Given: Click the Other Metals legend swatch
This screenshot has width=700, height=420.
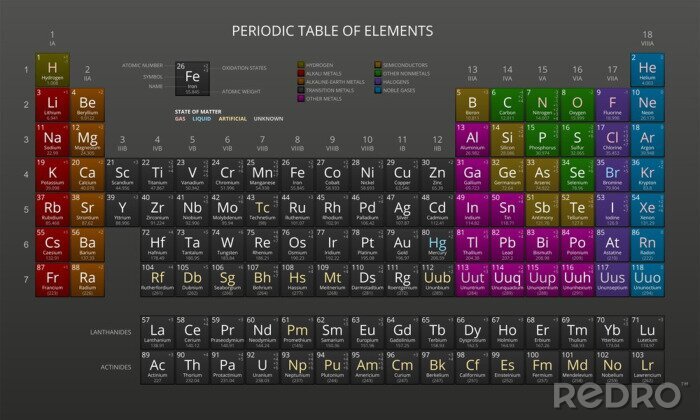Looking at the screenshot, I should tap(301, 99).
